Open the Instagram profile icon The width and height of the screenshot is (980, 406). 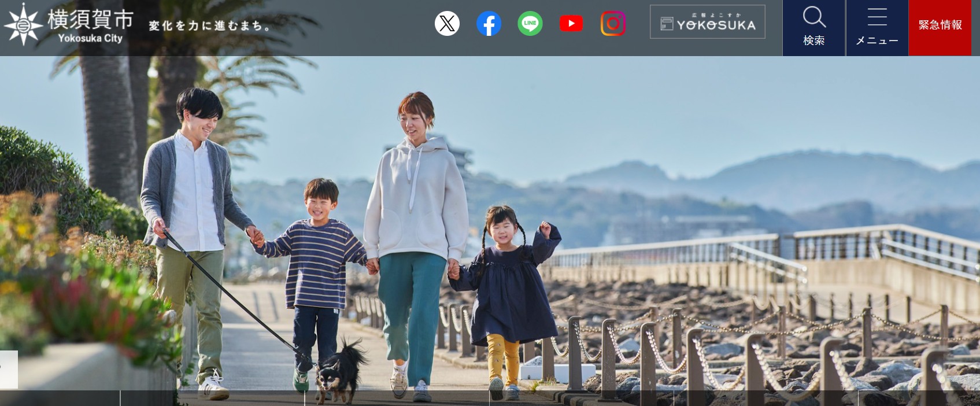click(x=613, y=24)
